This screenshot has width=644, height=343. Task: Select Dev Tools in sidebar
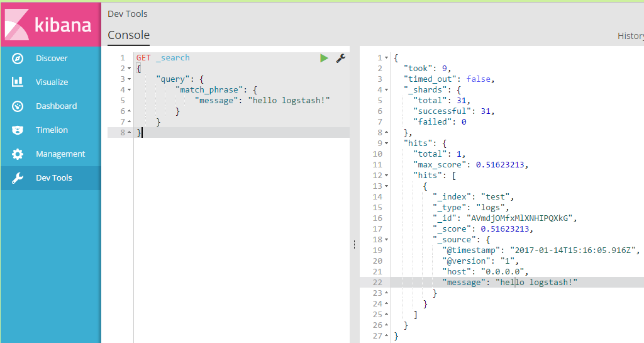[54, 178]
